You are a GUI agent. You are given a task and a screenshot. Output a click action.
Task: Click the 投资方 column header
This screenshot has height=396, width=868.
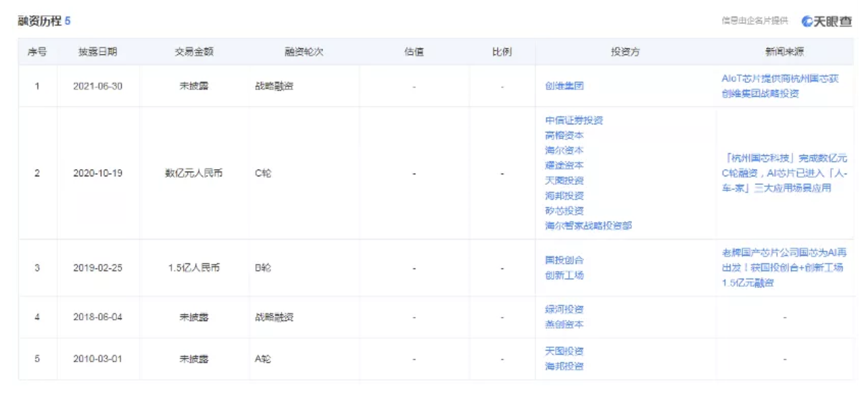(625, 52)
